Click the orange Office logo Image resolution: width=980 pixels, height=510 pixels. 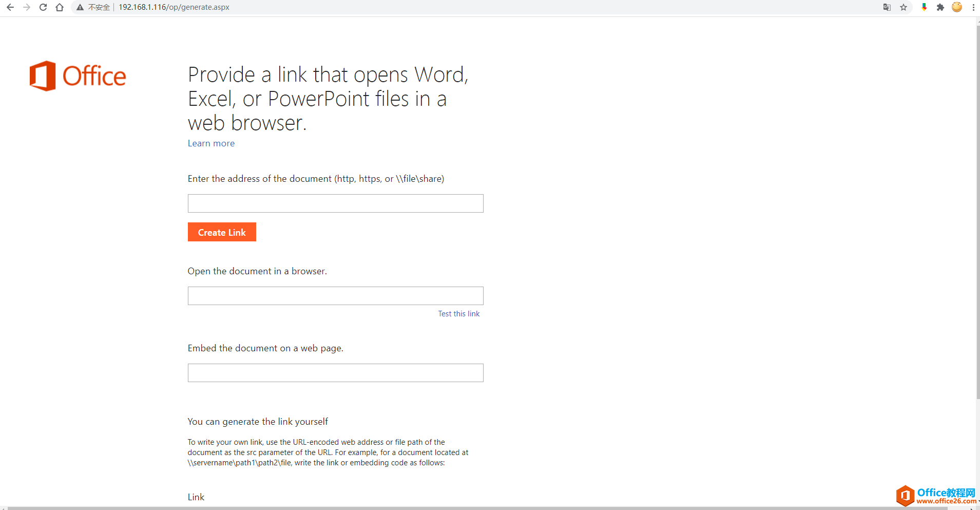(x=78, y=76)
